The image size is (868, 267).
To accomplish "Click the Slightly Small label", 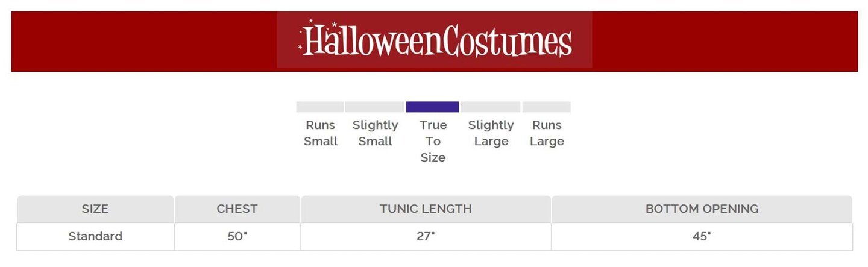I will [x=375, y=133].
